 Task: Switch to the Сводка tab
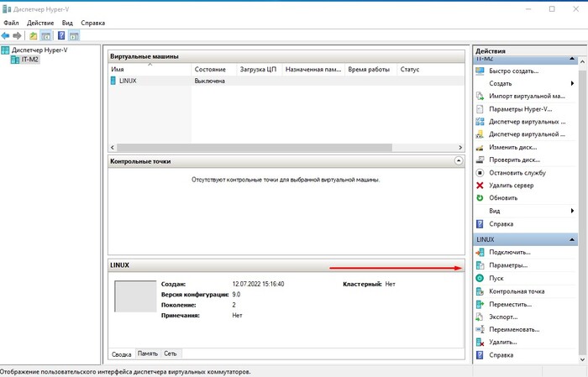pyautogui.click(x=122, y=354)
